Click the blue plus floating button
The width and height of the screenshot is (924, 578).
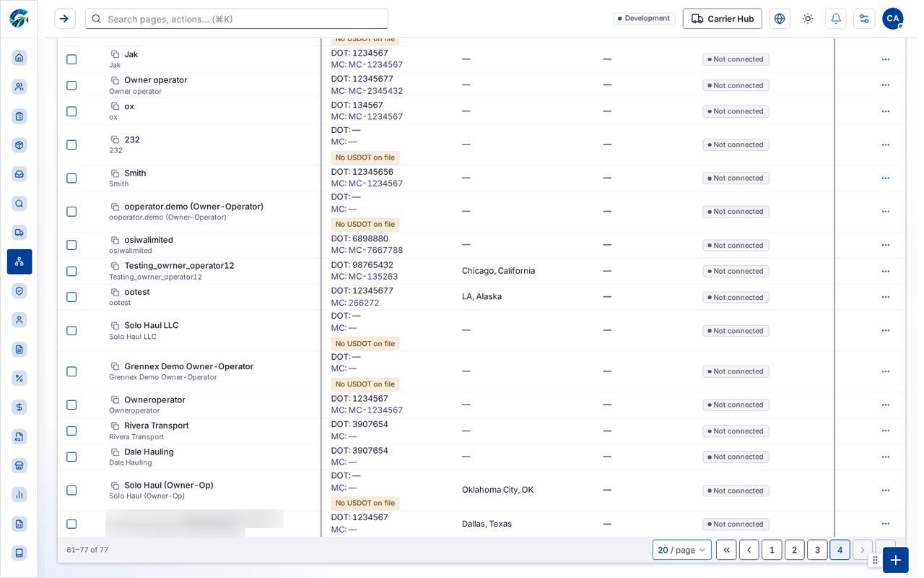pos(895,560)
